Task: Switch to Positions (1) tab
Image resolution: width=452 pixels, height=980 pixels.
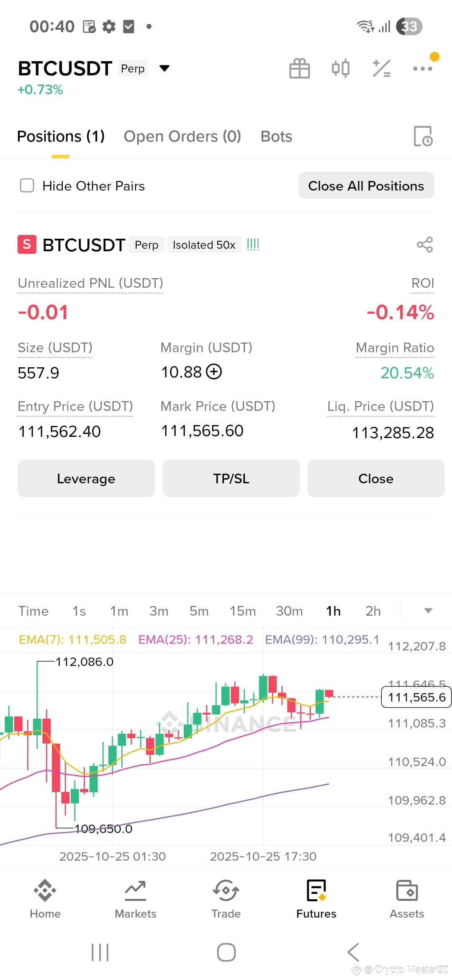Action: tap(61, 137)
